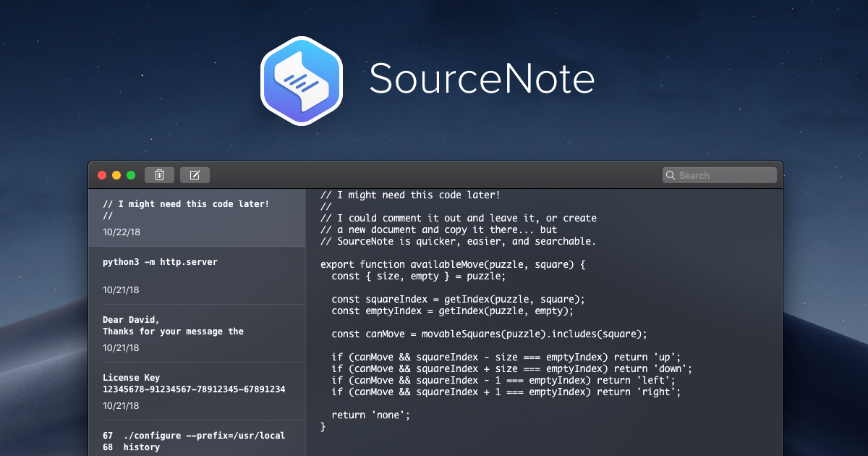Select note "// I might need this code later!"
This screenshot has height=456, width=868.
click(x=197, y=218)
